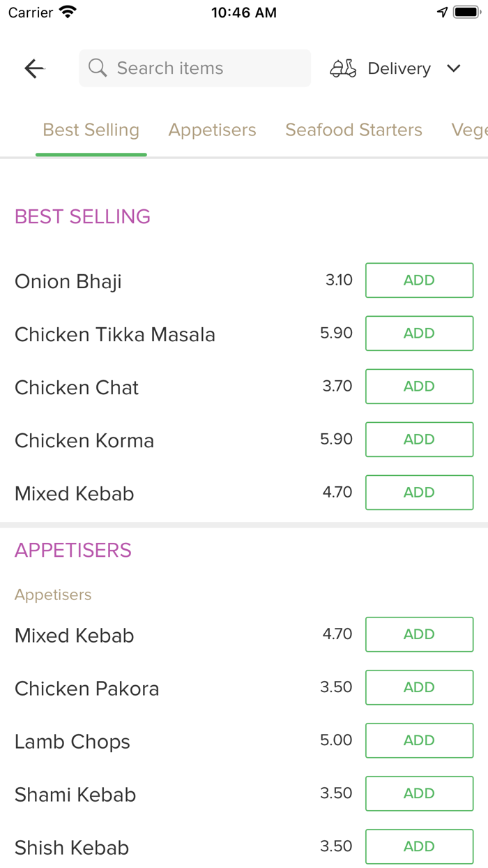This screenshot has height=868, width=488.
Task: Tap the delivery scooter icon
Action: pyautogui.click(x=343, y=68)
